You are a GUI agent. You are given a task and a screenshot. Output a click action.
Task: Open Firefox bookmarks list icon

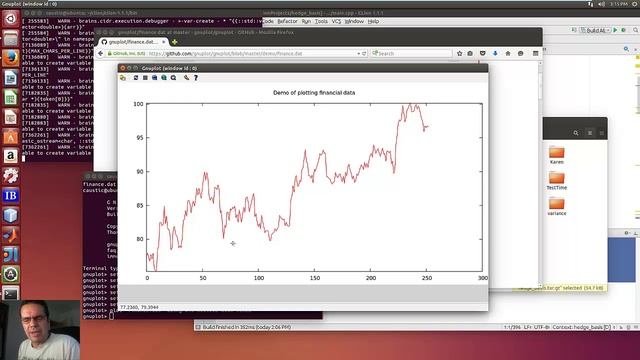[470, 53]
